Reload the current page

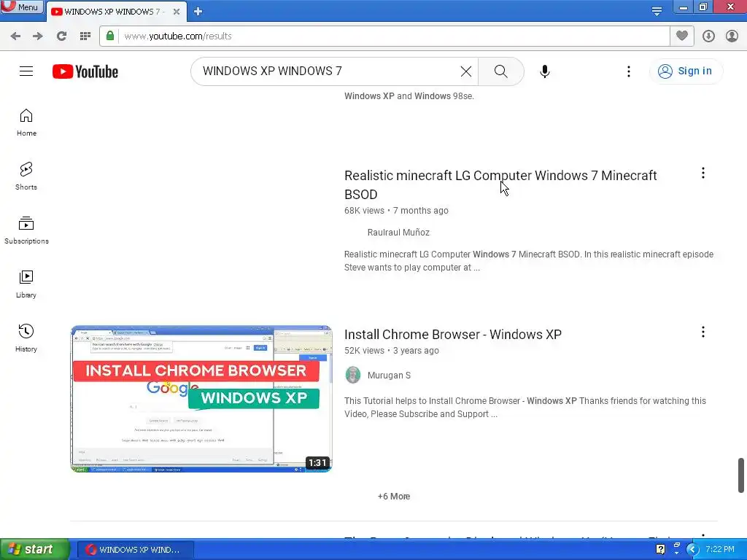(61, 36)
